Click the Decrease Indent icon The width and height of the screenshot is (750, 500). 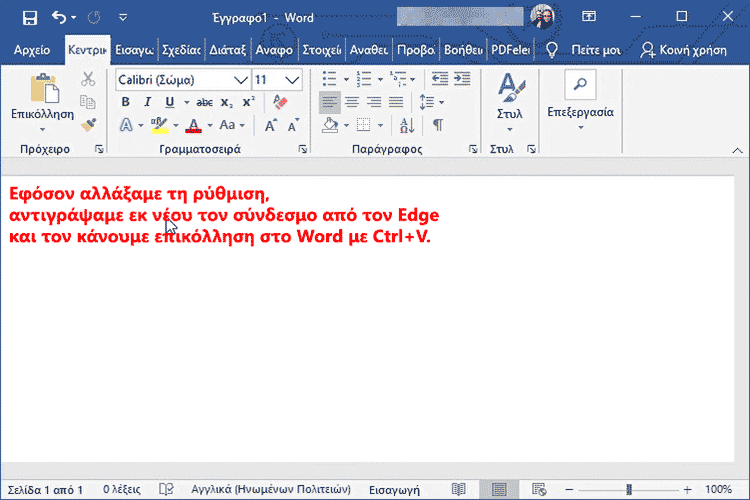coord(440,78)
